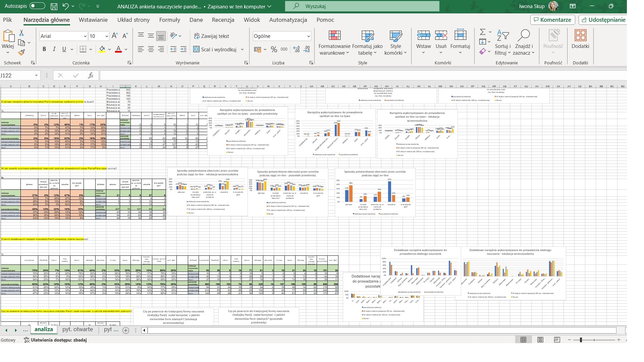Image resolution: width=644 pixels, height=362 pixels.
Task: Click the Redo arrow icon
Action: (x=82, y=6)
